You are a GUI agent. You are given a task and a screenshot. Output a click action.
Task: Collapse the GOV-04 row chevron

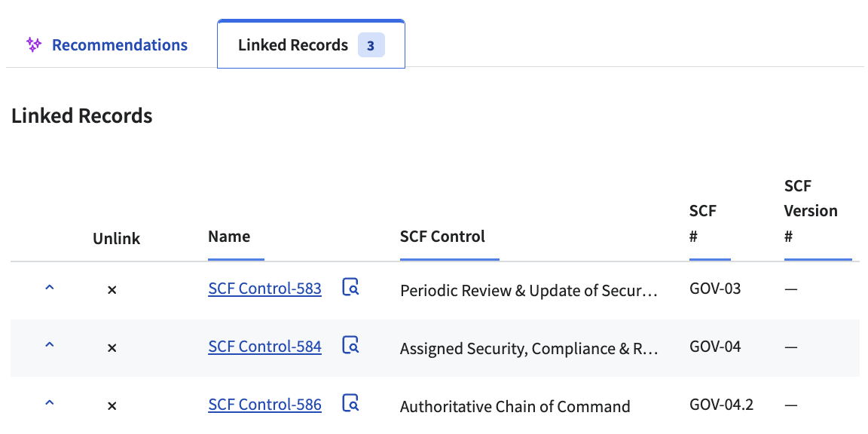coord(49,345)
